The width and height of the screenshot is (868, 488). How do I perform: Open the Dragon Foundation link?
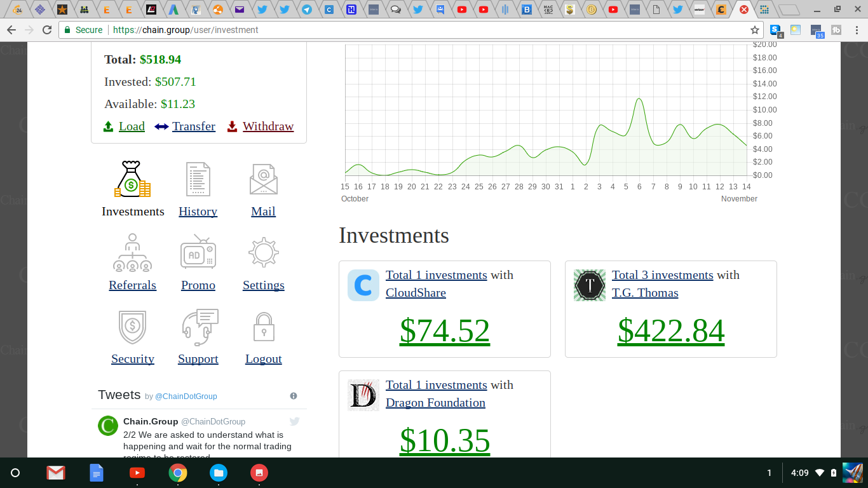[x=435, y=403]
